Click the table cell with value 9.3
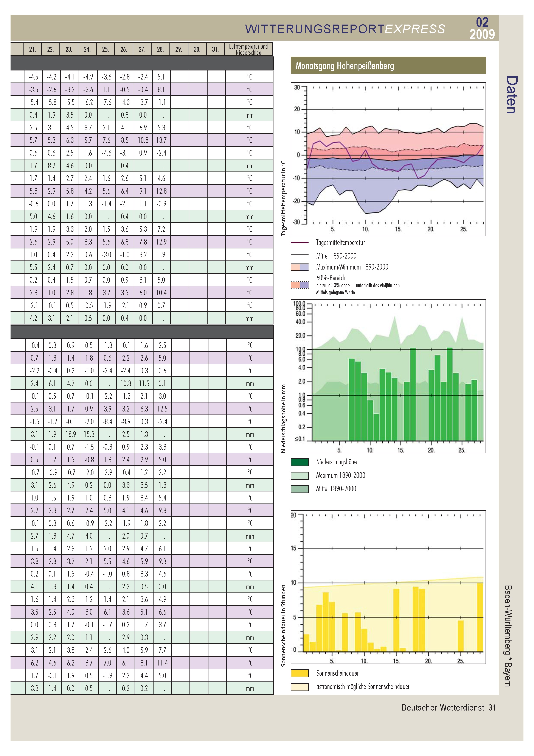Image resolution: width=534 pixels, height=756 pixels. tap(162, 561)
